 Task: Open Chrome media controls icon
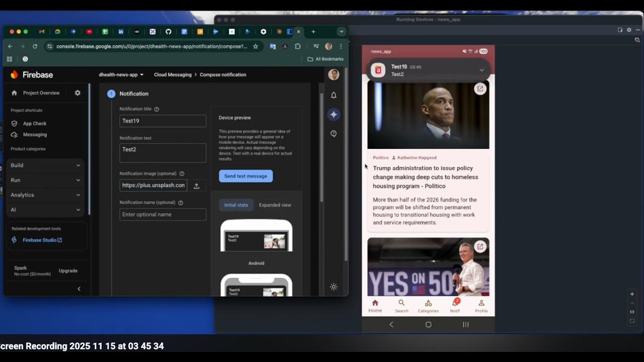[316, 46]
